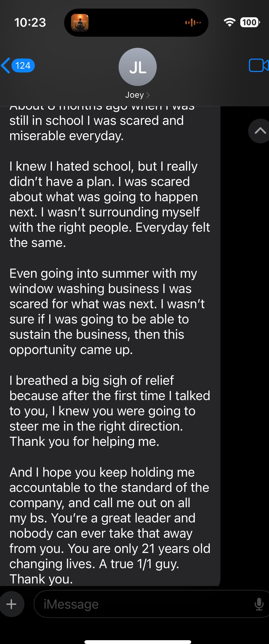
Task: Tap the paragraph starting "I knew I hated school"
Action: pos(110,204)
